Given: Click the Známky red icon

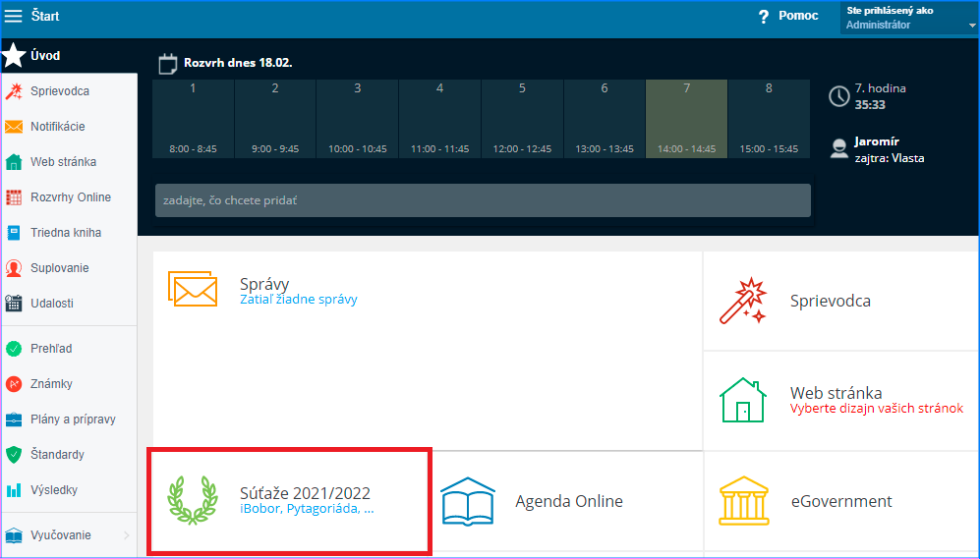Looking at the screenshot, I should (14, 384).
